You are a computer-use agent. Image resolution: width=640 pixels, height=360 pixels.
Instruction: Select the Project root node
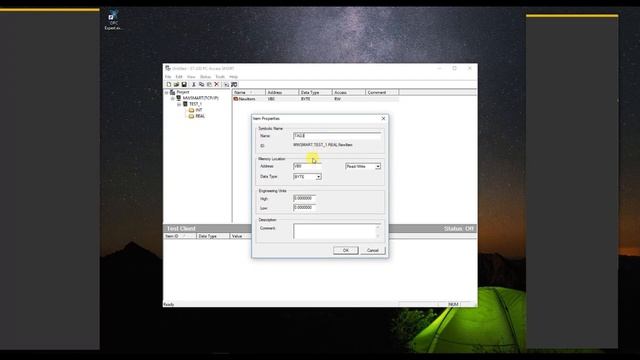point(180,92)
